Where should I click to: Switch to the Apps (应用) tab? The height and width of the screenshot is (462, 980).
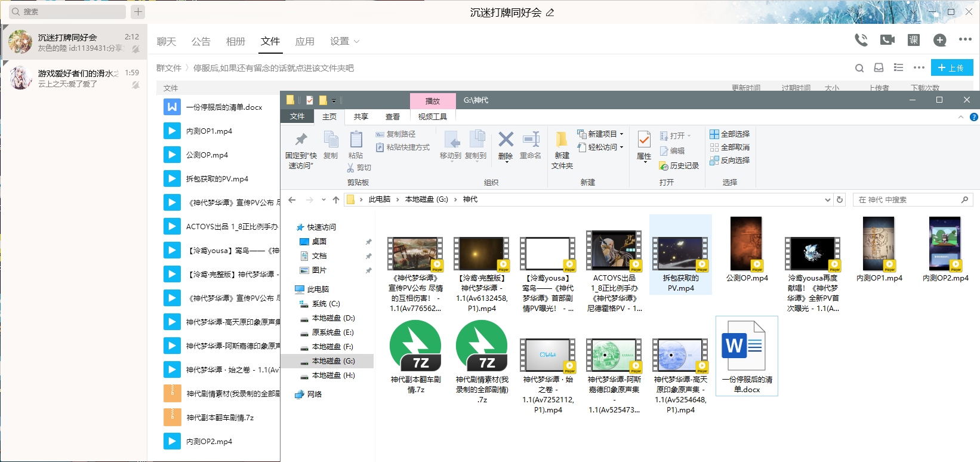[x=305, y=41]
